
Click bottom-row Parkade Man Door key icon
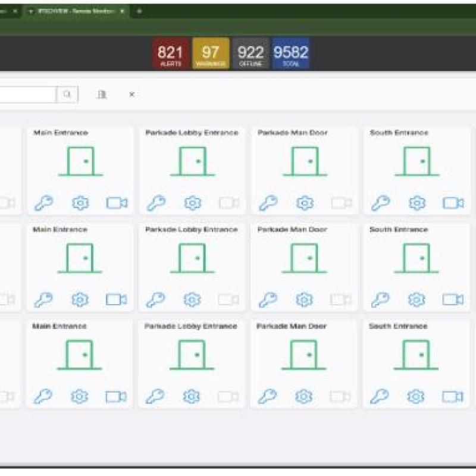[x=267, y=396]
